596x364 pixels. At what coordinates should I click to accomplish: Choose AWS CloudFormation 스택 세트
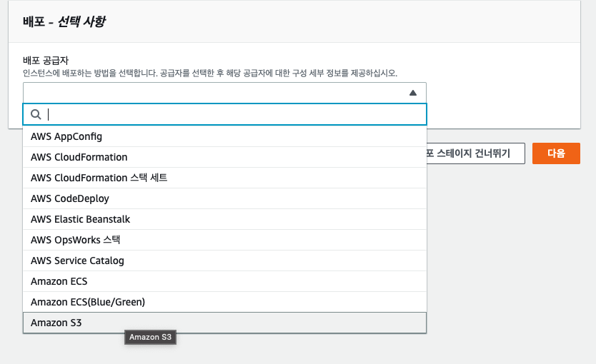coord(224,178)
